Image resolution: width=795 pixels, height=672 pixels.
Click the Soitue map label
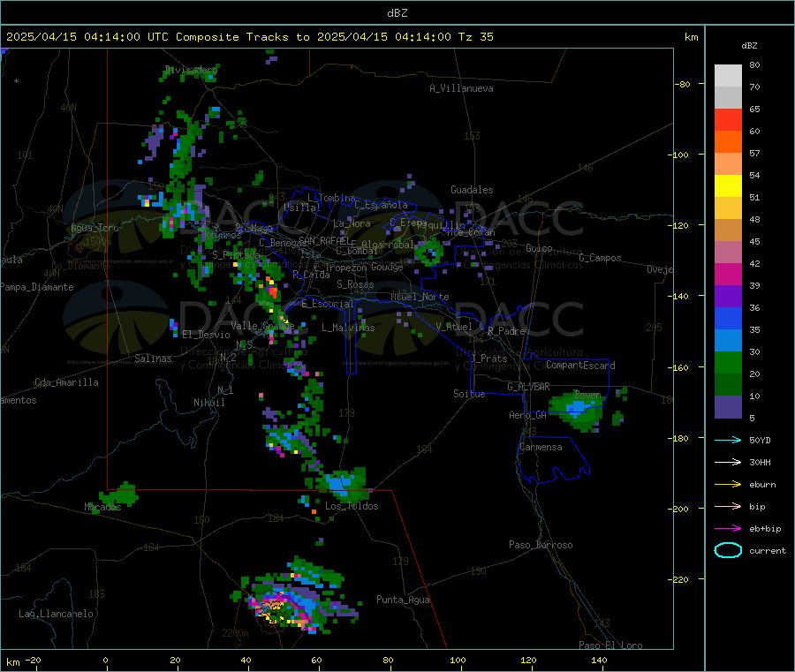click(x=470, y=394)
